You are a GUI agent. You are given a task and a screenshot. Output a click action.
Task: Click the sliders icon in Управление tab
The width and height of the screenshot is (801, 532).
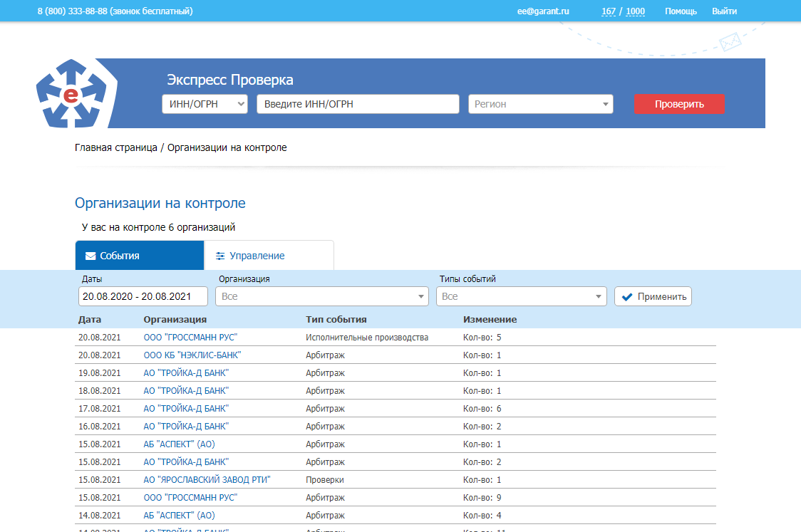tap(220, 256)
